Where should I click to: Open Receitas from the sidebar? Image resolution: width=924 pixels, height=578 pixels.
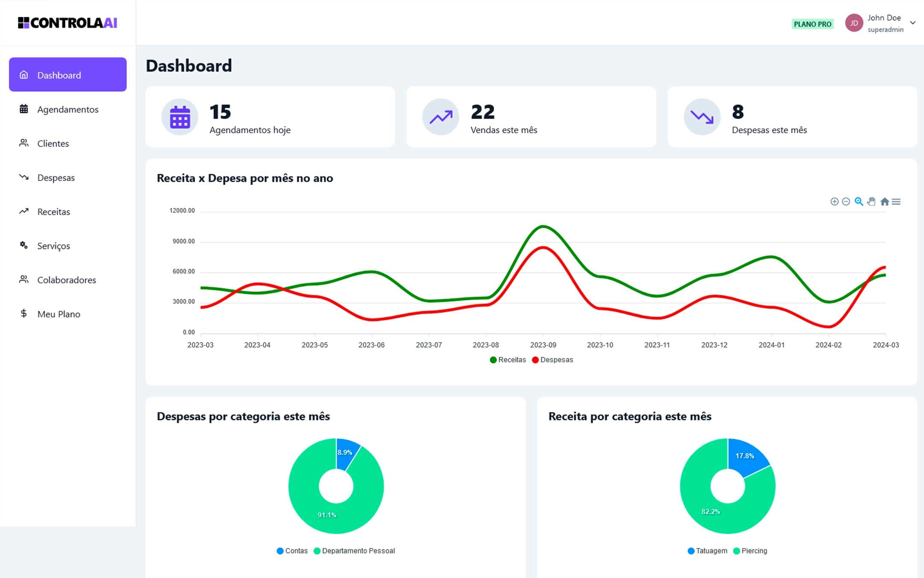point(68,211)
